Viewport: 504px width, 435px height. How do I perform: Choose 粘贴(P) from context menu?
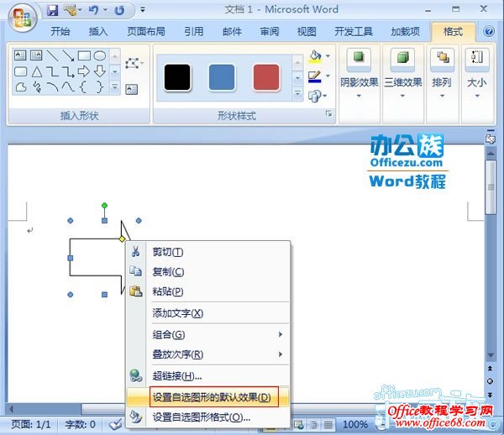[x=208, y=291]
